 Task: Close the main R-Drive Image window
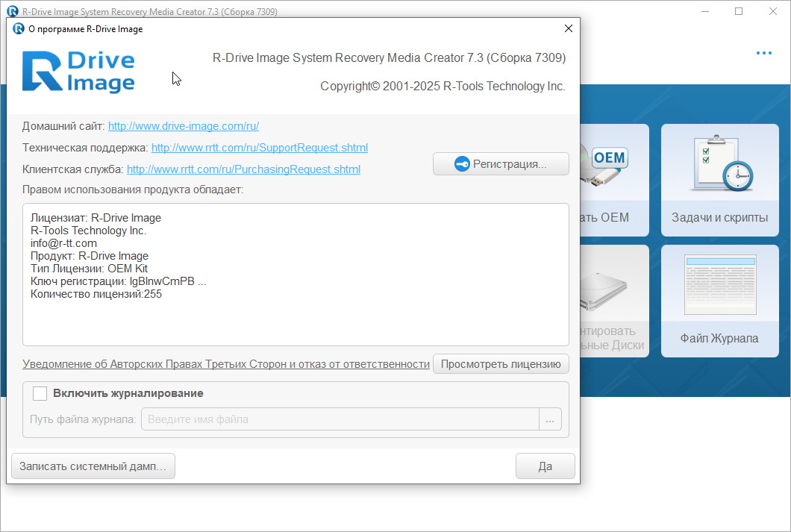(x=773, y=11)
